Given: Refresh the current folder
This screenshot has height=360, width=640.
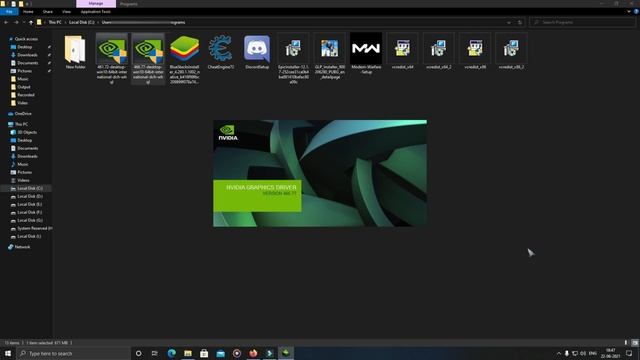Looking at the screenshot, I should [x=520, y=22].
